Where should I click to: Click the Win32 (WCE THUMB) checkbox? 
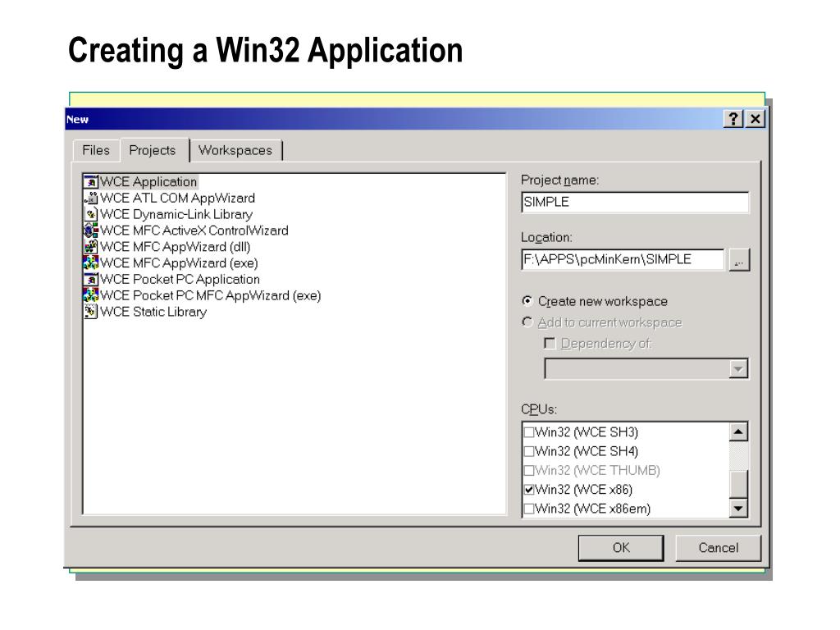click(529, 470)
